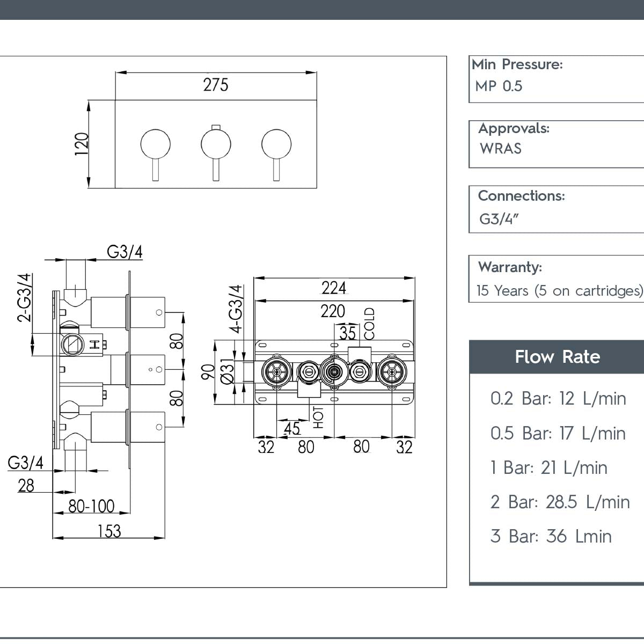Click the Ø31 diameter label

coord(228,371)
